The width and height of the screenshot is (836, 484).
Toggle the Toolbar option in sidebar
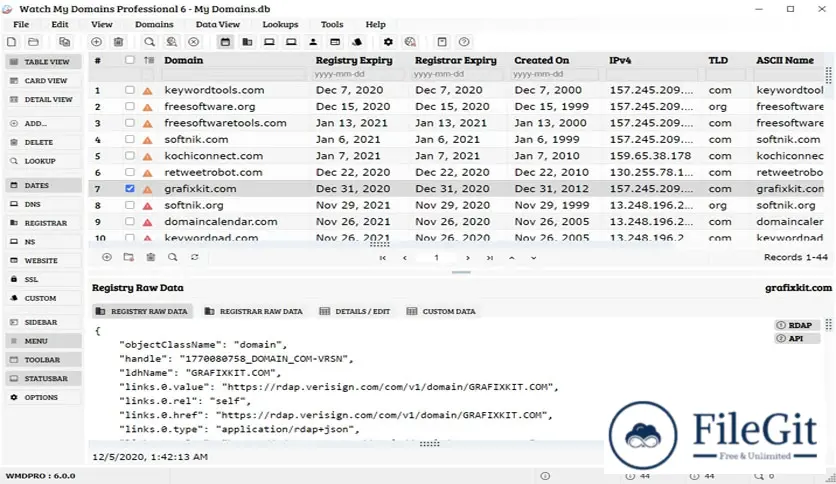[44, 360]
